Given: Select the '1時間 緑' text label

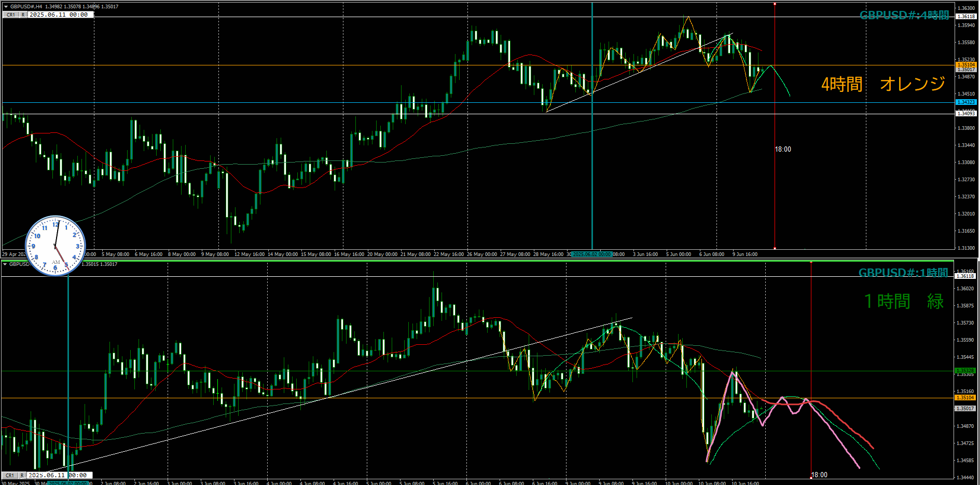Looking at the screenshot, I should (904, 301).
